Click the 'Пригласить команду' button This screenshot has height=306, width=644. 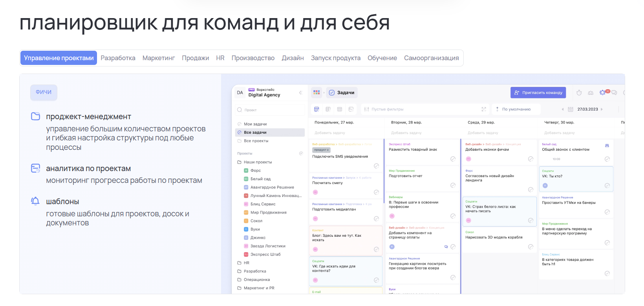(x=538, y=93)
